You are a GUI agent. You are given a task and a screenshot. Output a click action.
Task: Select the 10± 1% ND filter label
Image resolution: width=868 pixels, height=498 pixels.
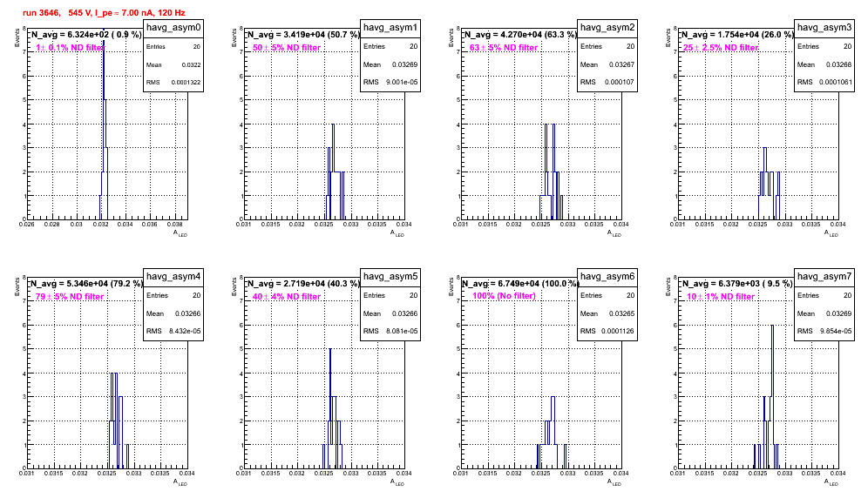click(x=721, y=297)
